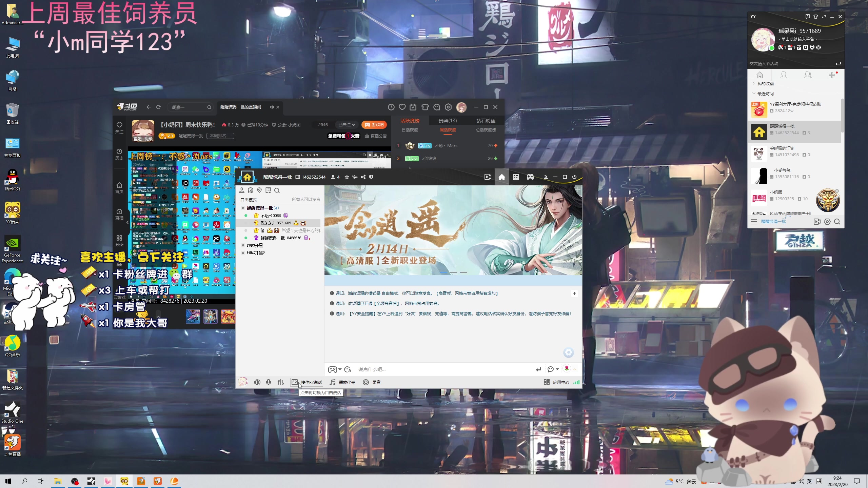Click the person icon above the channel tree

click(x=242, y=190)
